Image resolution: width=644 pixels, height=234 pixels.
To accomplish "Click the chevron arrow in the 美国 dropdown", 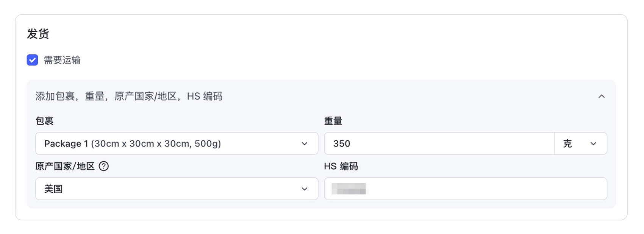I will coord(304,189).
